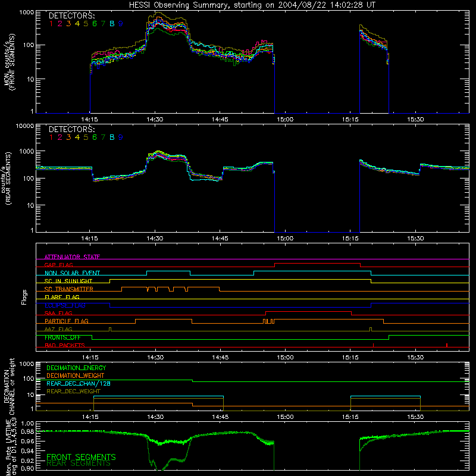Image resolution: width=476 pixels, height=476 pixels.
Task: Click rear segments counts/s axis title
Action: click(x=7, y=178)
